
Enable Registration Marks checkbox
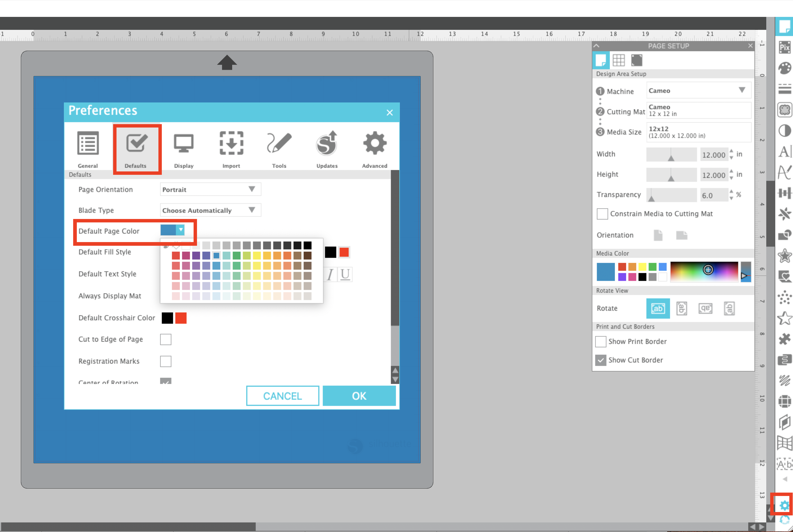[x=165, y=361]
